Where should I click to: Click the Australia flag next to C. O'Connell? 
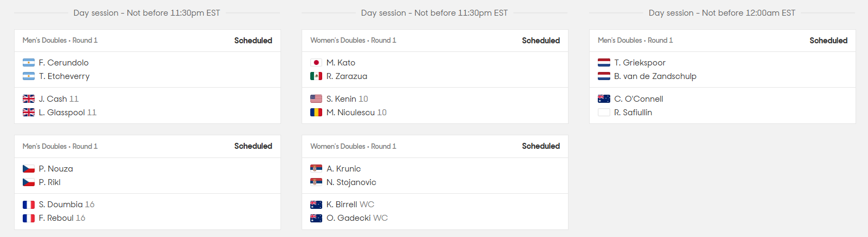point(604,99)
